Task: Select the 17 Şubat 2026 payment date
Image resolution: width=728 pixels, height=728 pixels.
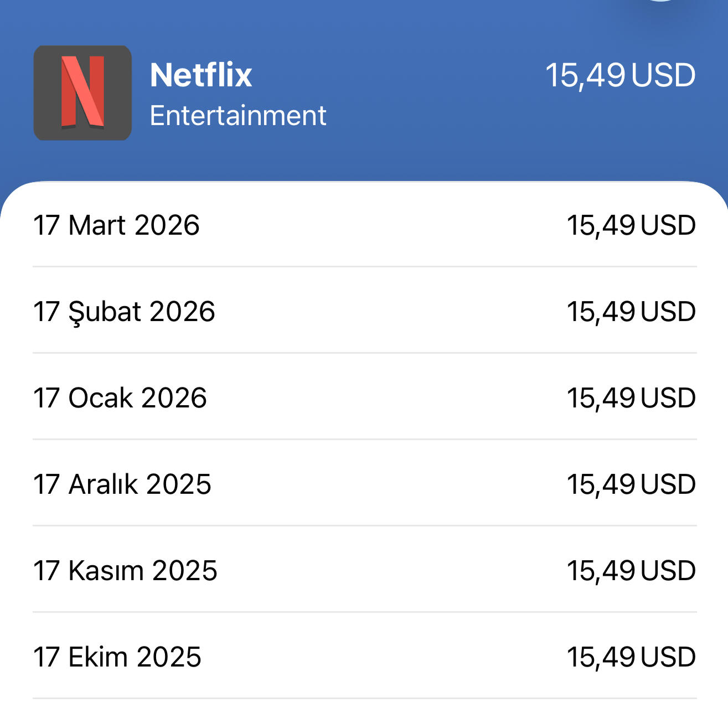Action: [x=124, y=312]
